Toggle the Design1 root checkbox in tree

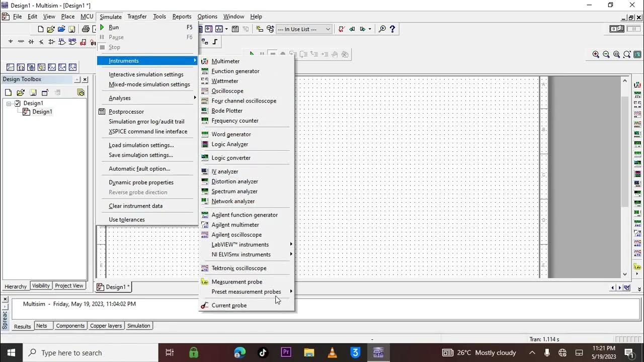point(18,103)
